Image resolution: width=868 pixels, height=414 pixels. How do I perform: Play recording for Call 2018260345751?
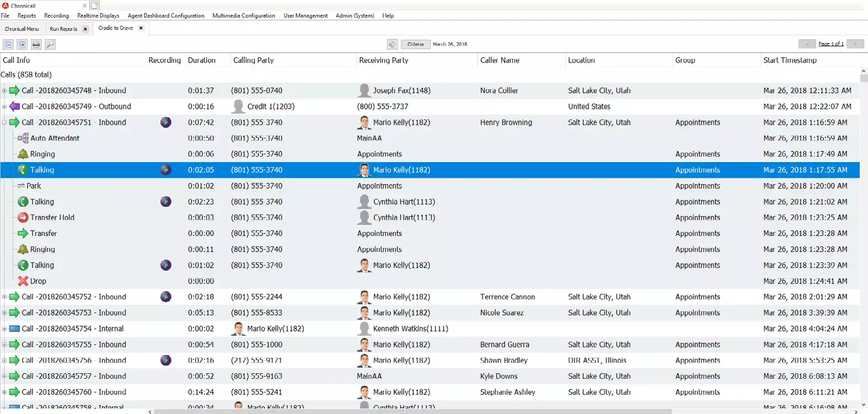(166, 122)
